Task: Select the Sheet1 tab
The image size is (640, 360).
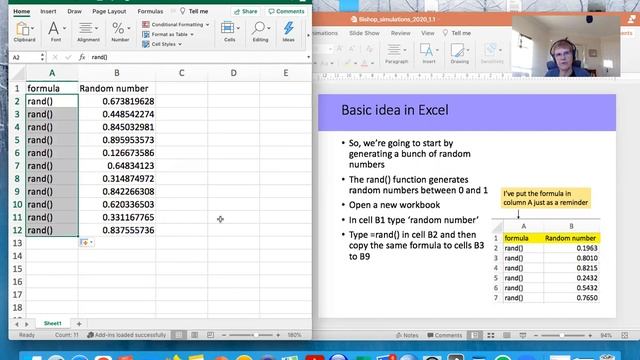Action: click(53, 323)
